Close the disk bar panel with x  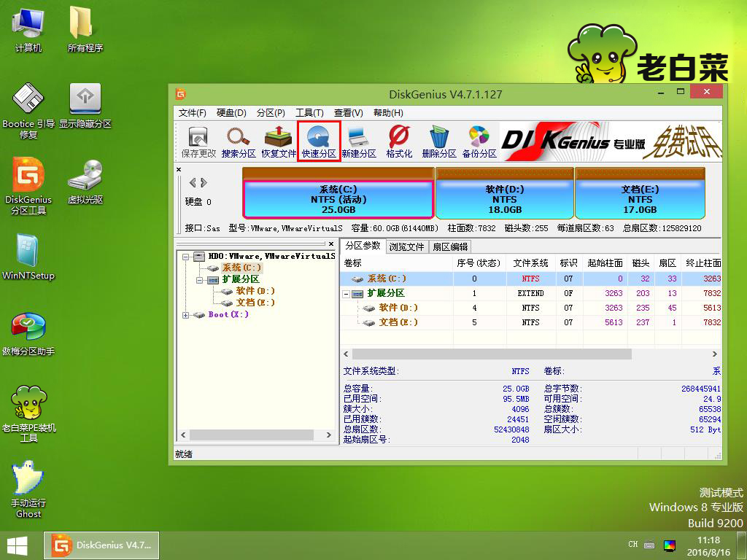click(179, 169)
